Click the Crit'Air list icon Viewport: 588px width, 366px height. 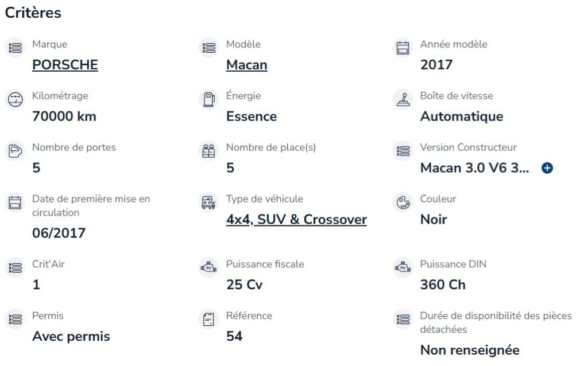point(16,267)
